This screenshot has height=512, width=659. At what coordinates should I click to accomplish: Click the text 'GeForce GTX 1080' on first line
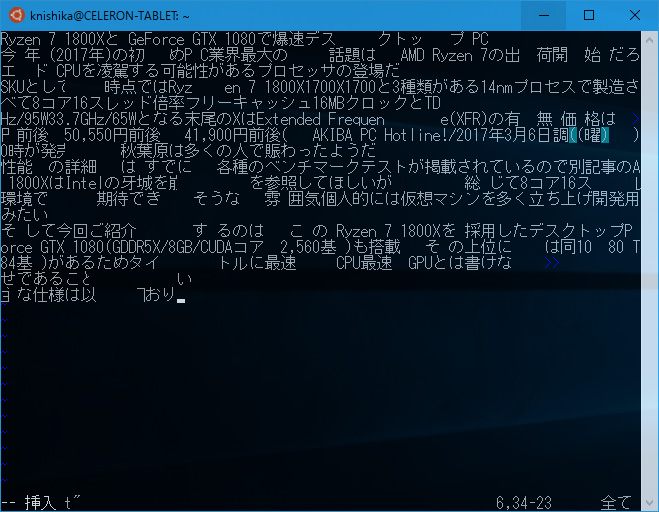point(192,40)
